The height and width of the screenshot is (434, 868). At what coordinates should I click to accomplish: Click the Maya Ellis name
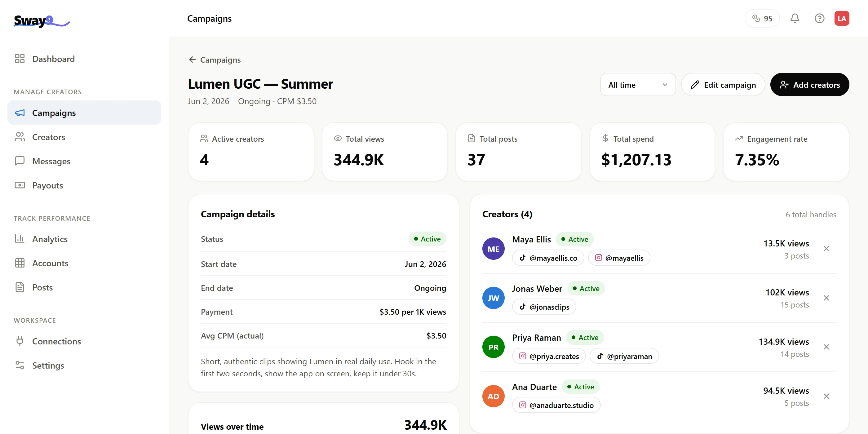click(x=531, y=239)
